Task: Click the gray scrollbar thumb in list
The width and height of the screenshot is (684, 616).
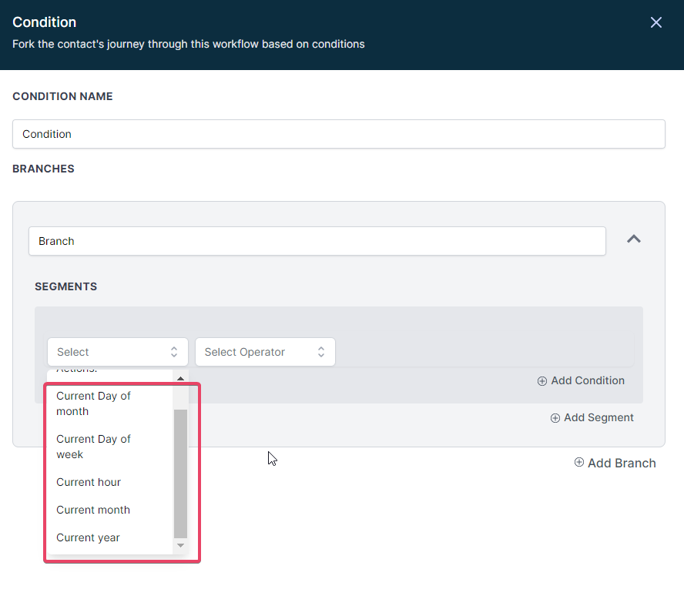Action: (180, 474)
